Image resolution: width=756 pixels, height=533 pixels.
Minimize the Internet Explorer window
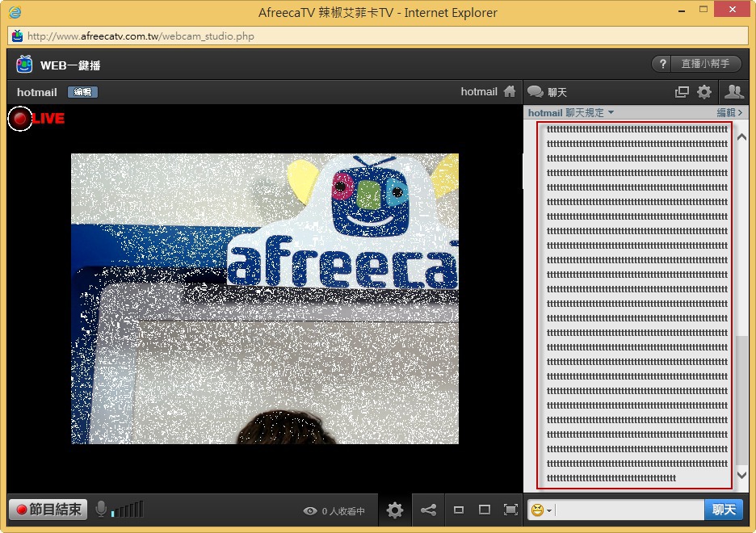click(x=681, y=10)
